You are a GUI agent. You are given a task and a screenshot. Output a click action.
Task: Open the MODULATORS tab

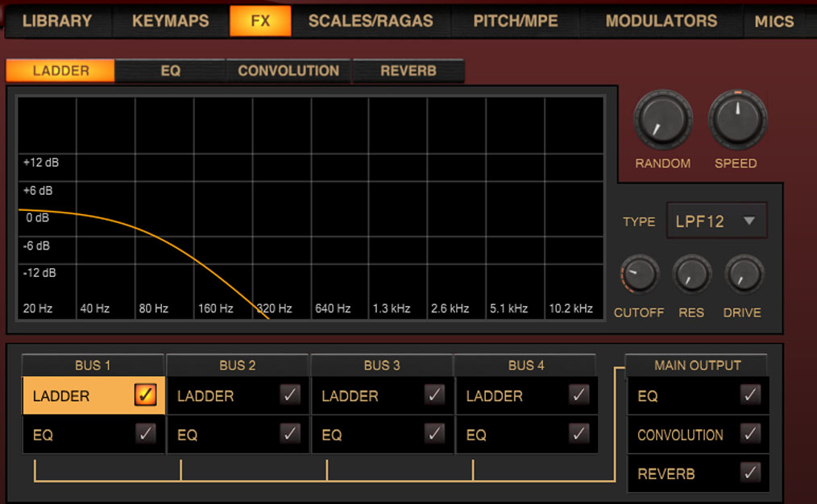[x=661, y=21]
